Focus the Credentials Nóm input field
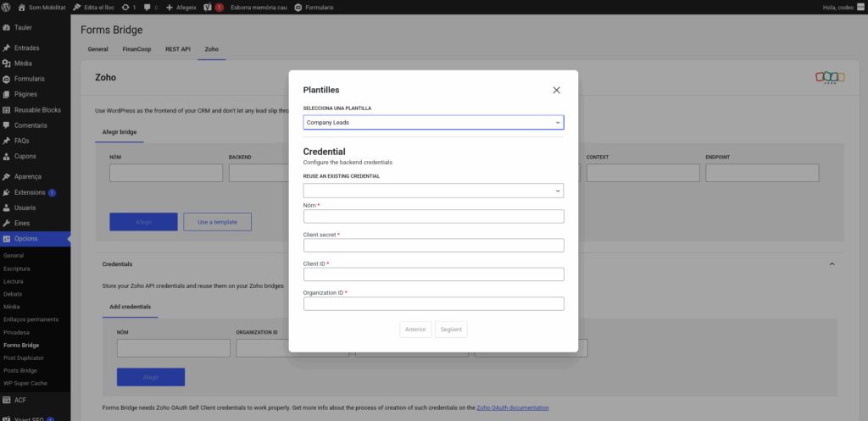 click(x=173, y=348)
